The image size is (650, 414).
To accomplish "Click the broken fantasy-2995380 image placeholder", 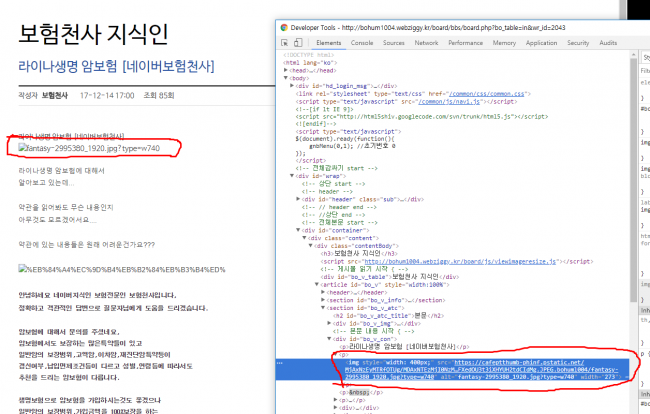I will pos(89,148).
